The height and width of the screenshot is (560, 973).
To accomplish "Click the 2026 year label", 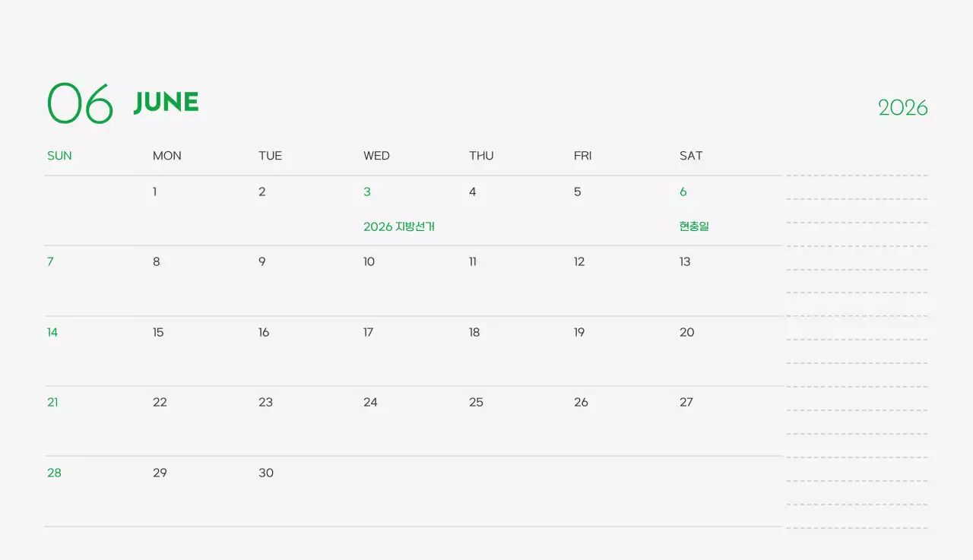I will pyautogui.click(x=902, y=108).
